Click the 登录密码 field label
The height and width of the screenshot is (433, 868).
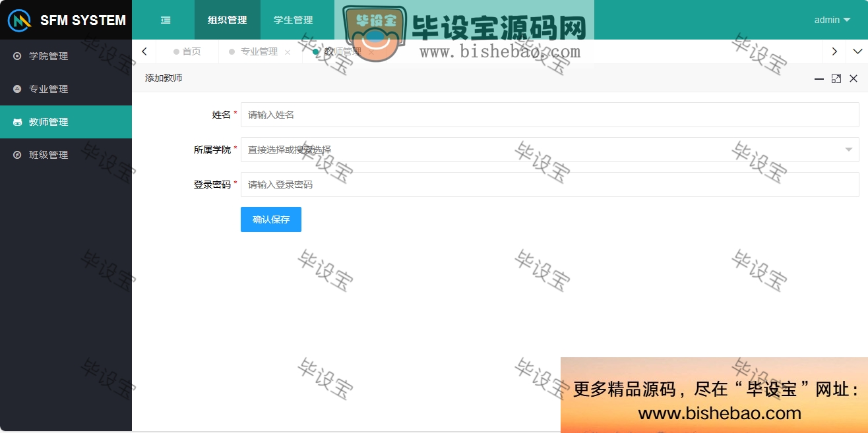212,185
